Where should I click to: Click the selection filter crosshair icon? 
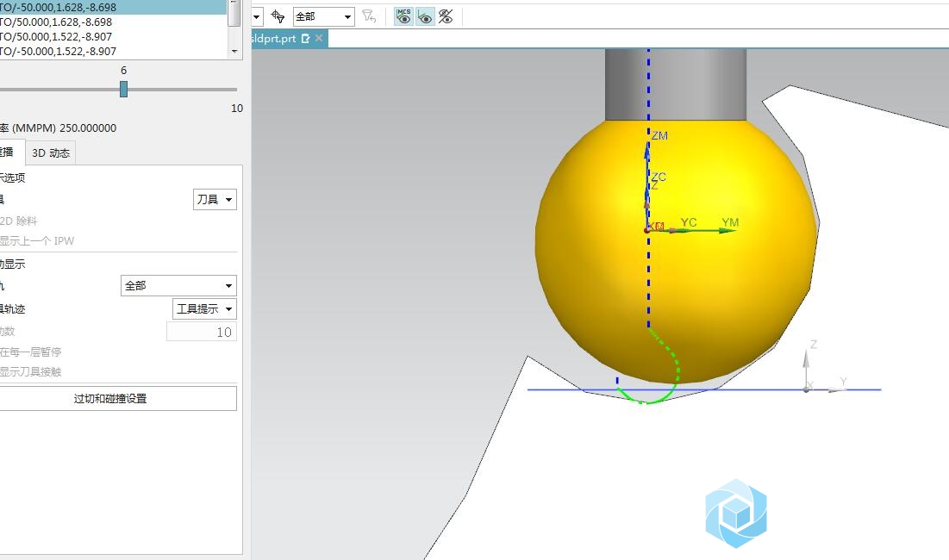(278, 16)
